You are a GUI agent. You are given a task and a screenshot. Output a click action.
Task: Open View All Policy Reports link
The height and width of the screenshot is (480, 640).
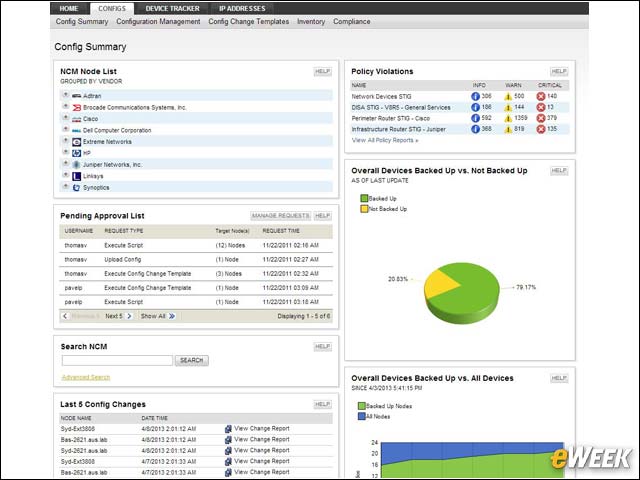click(385, 140)
